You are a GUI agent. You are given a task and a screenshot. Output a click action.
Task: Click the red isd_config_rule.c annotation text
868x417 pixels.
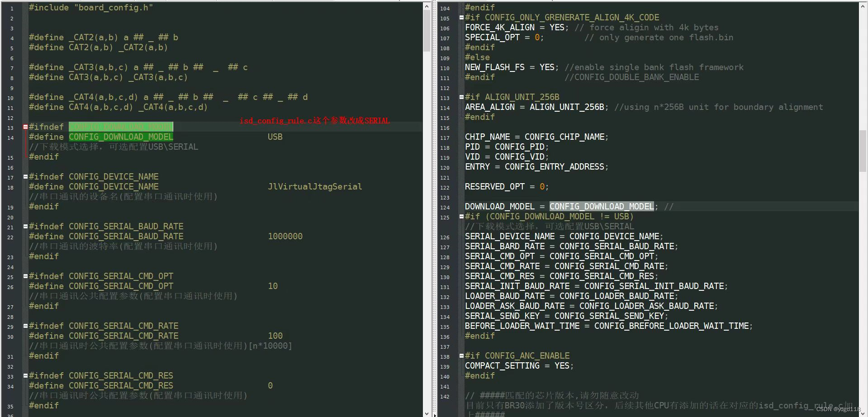click(x=315, y=121)
